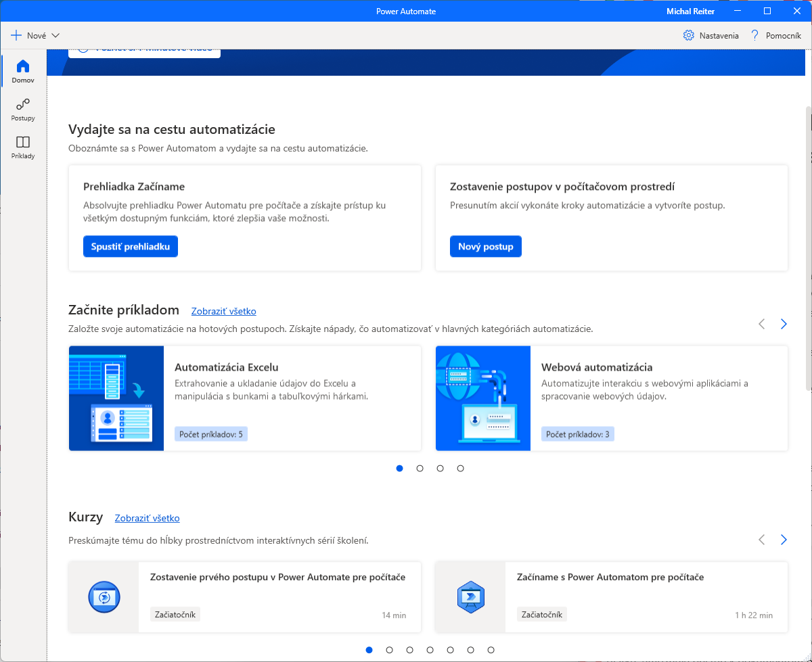Open the Domov home icon in sidebar
This screenshot has height=662, width=812.
click(23, 66)
